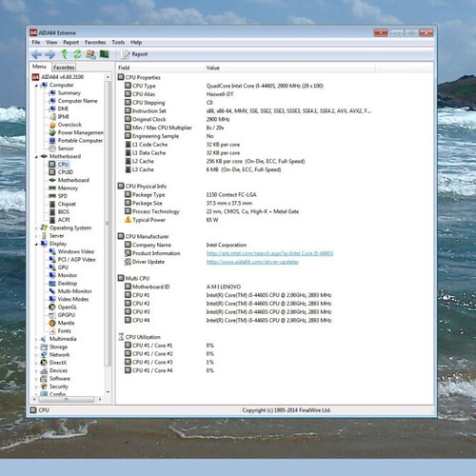Select Security in the tree

point(59,387)
